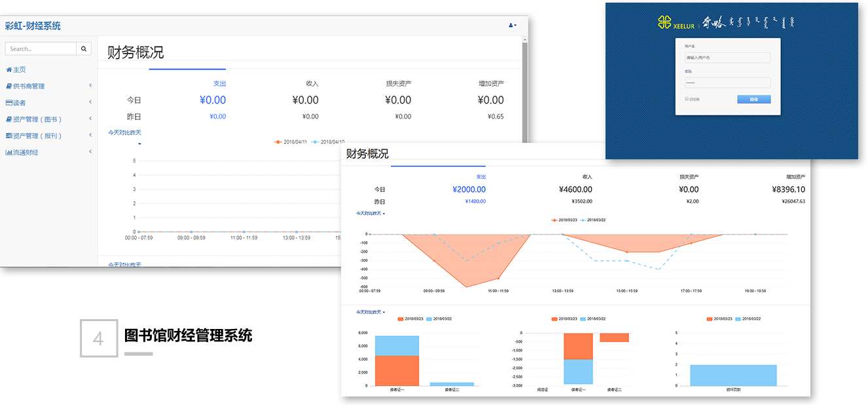Click the ¥3502.00 yesterday income value
The width and height of the screenshot is (868, 405).
(582, 202)
